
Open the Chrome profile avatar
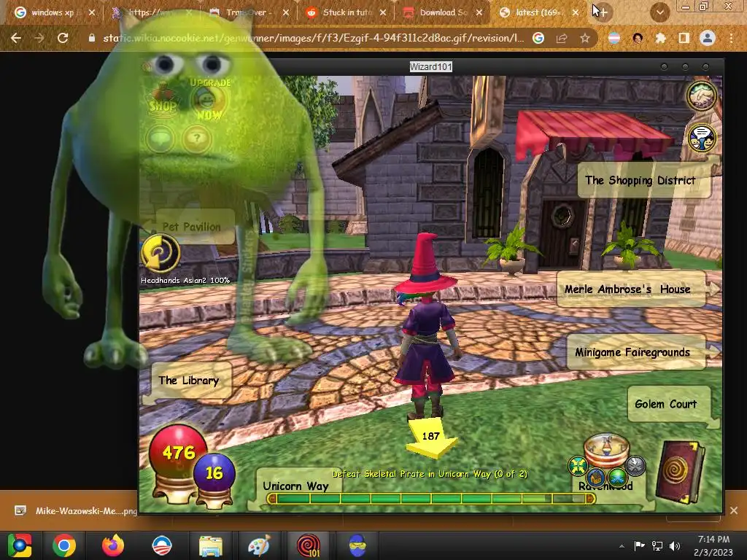[708, 38]
